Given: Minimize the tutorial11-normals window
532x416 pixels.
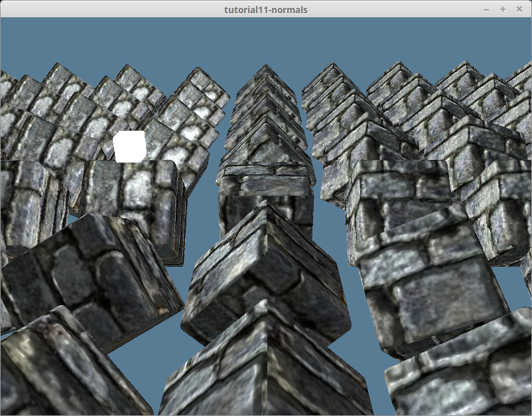Looking at the screenshot, I should [487, 9].
